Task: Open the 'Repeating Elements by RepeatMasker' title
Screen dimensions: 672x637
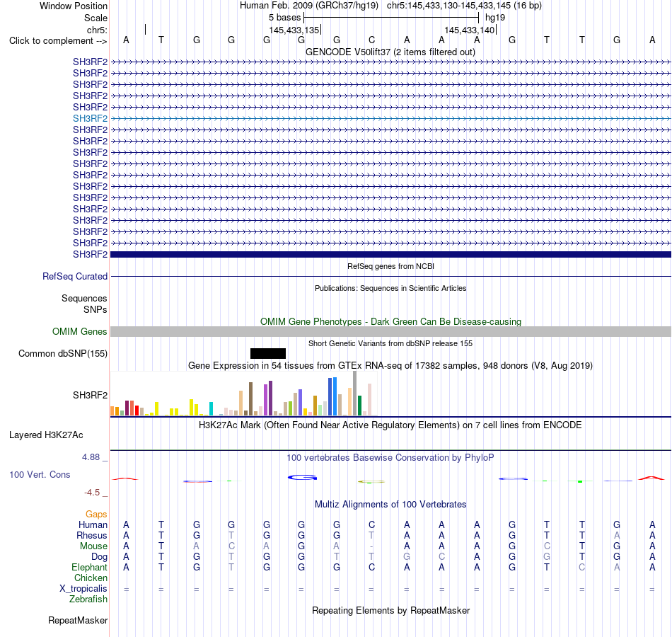Action: [x=391, y=610]
